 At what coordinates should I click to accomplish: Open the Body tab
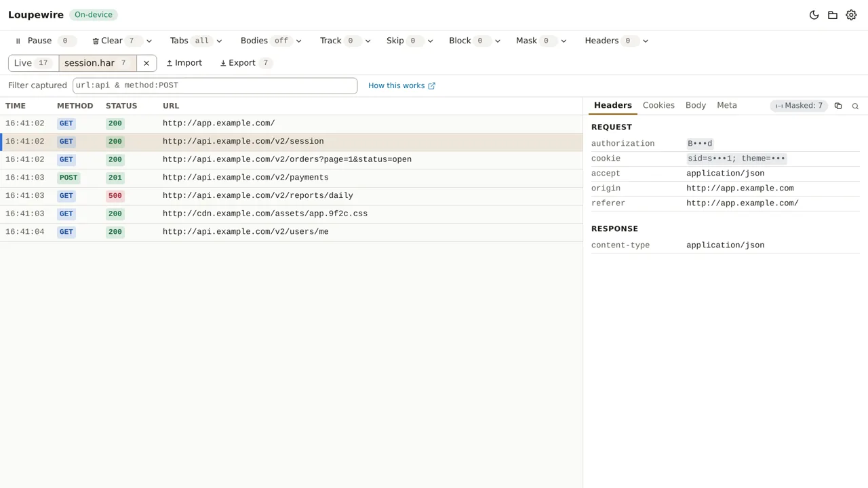(696, 106)
